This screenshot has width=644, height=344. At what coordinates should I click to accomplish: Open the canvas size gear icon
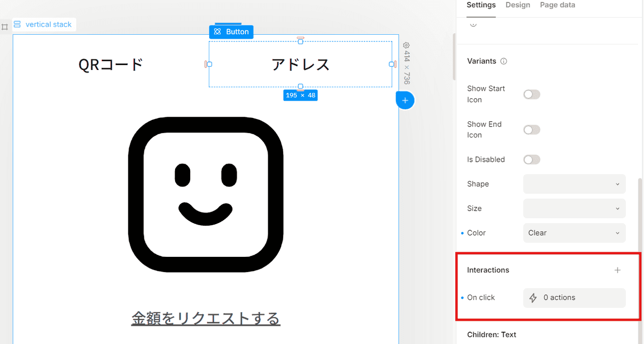(407, 45)
